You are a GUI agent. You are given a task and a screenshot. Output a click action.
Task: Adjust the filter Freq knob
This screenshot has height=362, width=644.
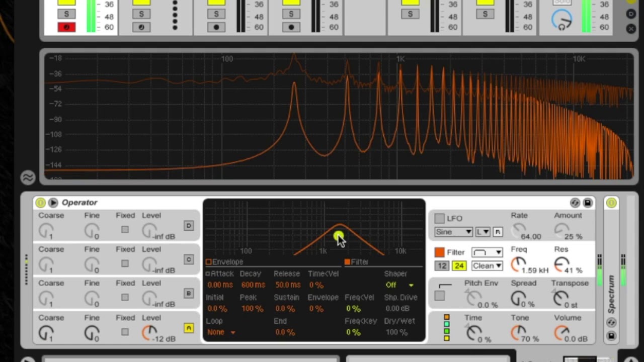[x=518, y=265]
